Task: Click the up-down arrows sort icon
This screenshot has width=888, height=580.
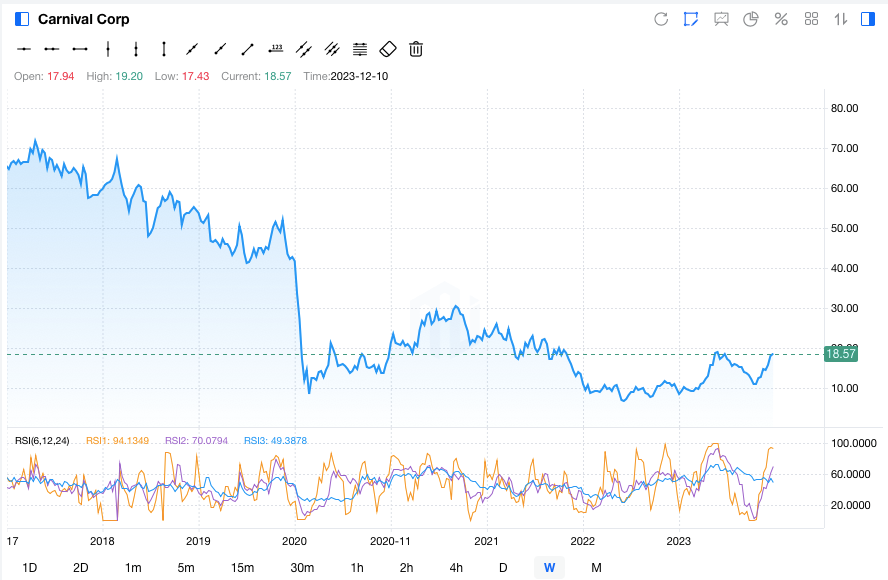Action: (x=841, y=19)
